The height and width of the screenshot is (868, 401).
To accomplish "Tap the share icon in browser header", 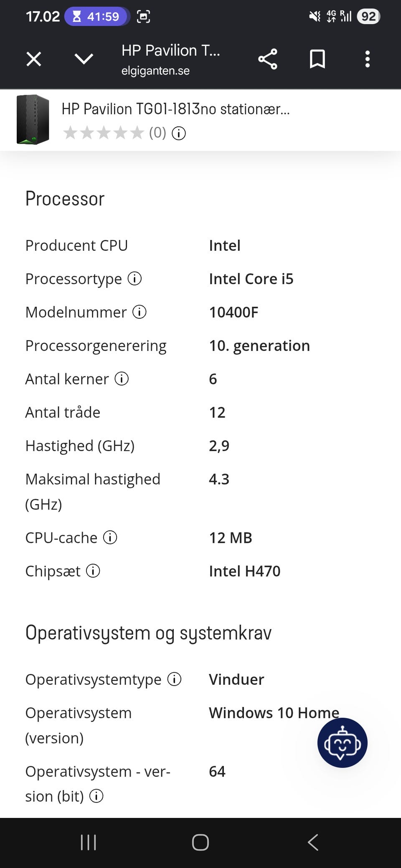I will pos(268,59).
